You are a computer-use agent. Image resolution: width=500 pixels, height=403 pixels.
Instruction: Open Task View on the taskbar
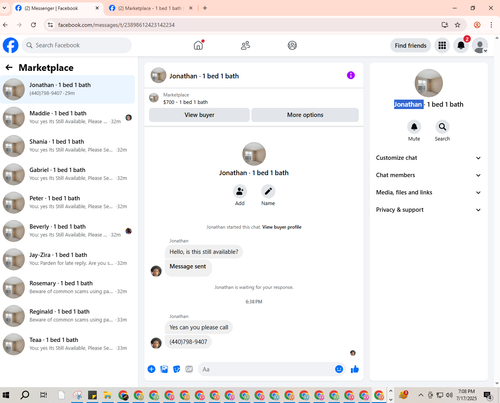click(43, 395)
